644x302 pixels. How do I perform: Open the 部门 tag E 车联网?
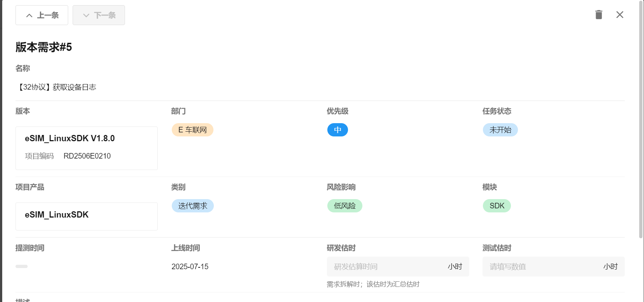tap(192, 130)
